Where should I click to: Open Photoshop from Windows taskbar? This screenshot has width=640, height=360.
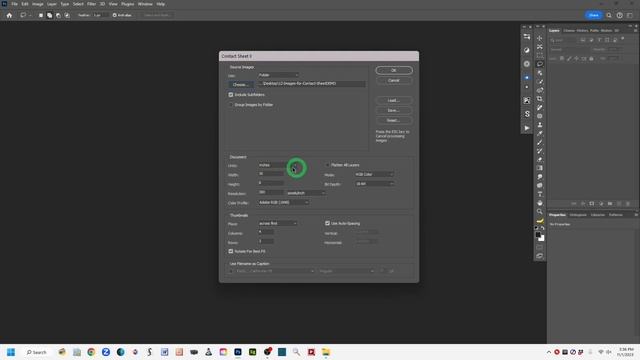pyautogui.click(x=238, y=352)
